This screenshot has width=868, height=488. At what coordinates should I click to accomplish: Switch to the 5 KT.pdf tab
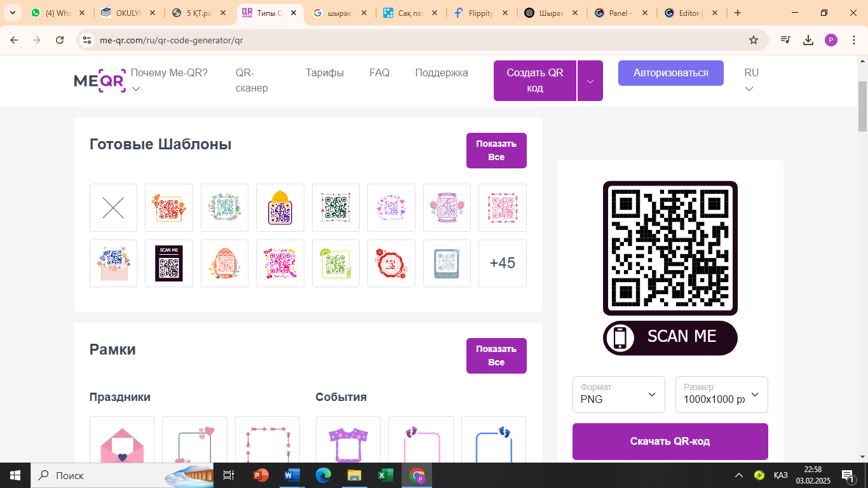(200, 13)
